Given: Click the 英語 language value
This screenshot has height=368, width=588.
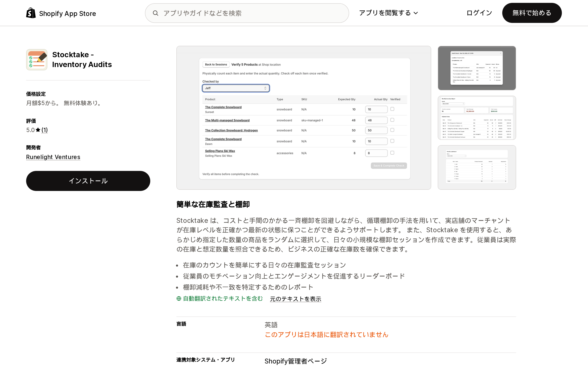Looking at the screenshot, I should click(271, 325).
